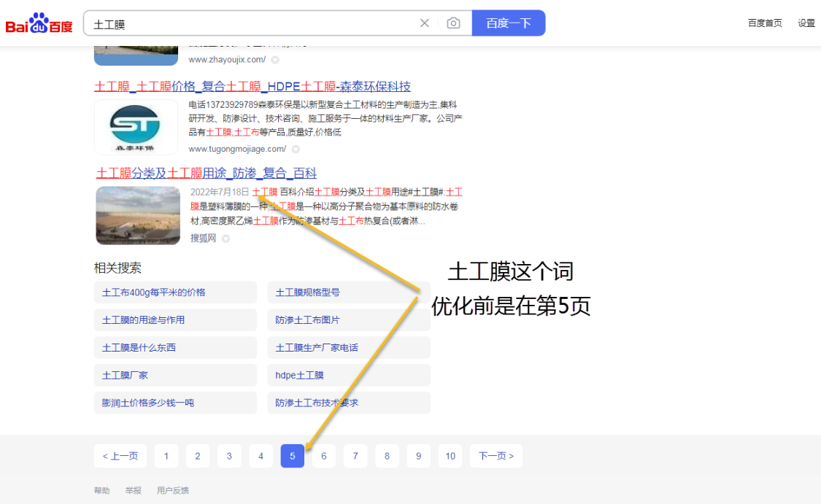Click the ST 森泰环保 logo thumbnail
The width and height of the screenshot is (821, 504).
click(136, 128)
